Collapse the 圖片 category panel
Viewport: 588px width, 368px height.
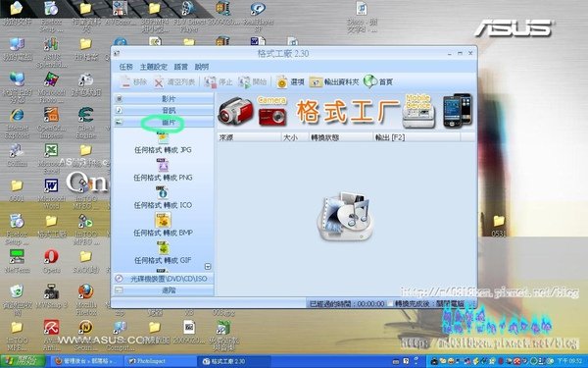pyautogui.click(x=164, y=122)
